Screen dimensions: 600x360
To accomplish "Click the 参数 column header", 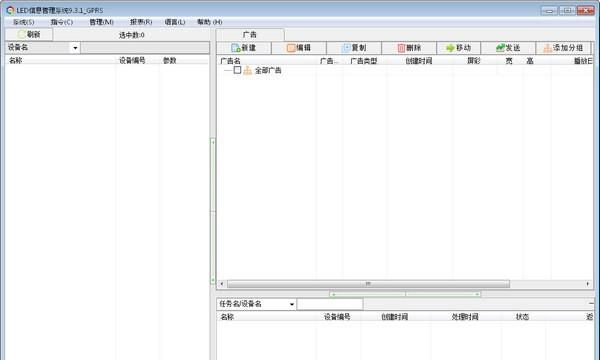I will click(x=170, y=60).
